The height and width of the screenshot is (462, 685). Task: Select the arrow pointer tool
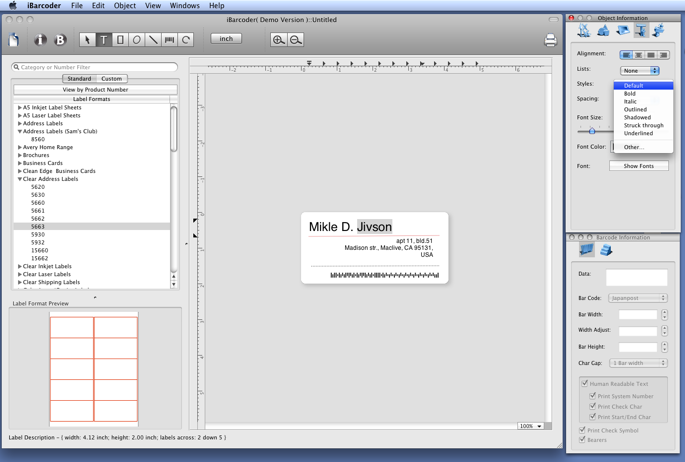(87, 40)
